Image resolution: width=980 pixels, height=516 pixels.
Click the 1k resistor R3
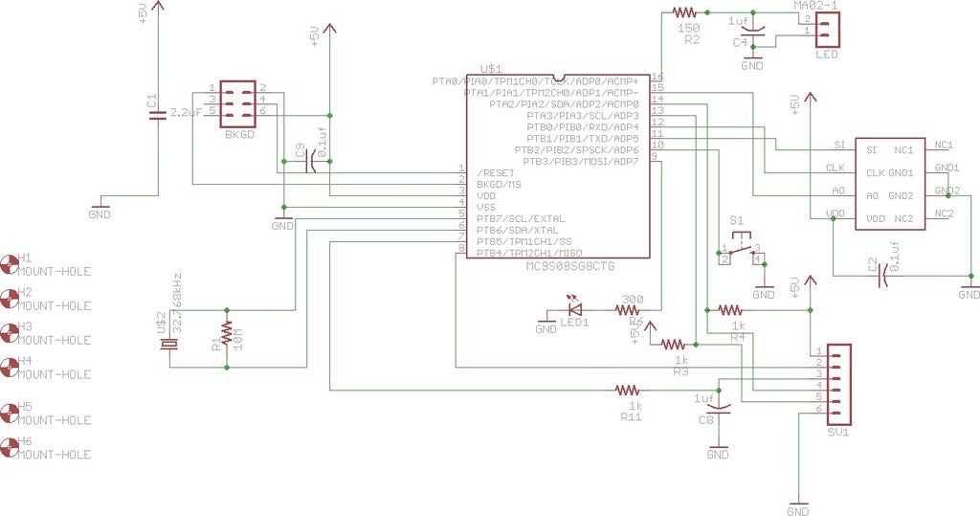click(x=673, y=344)
